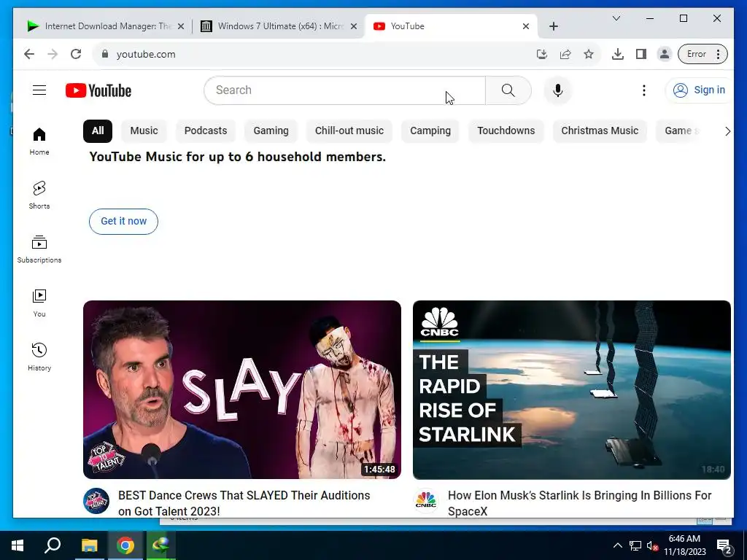Close the Windows 7 Ultimate tab

click(x=354, y=26)
